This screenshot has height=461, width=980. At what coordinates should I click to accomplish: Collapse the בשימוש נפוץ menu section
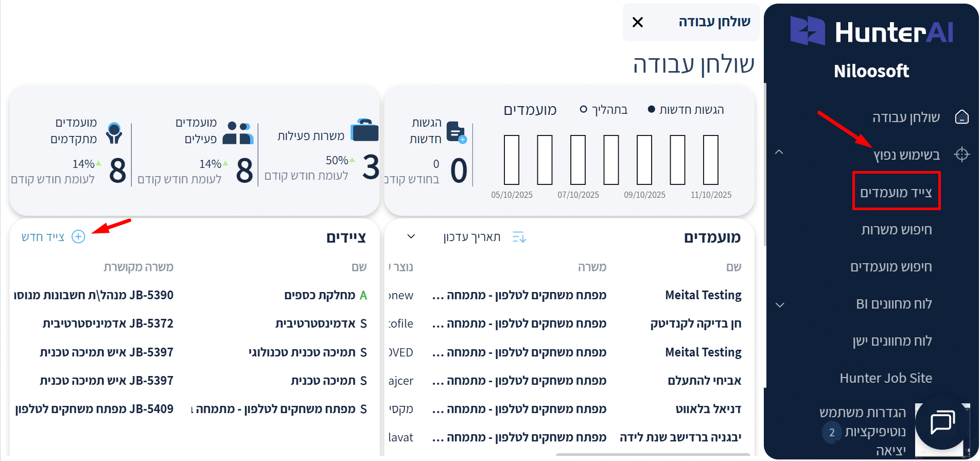(x=779, y=152)
